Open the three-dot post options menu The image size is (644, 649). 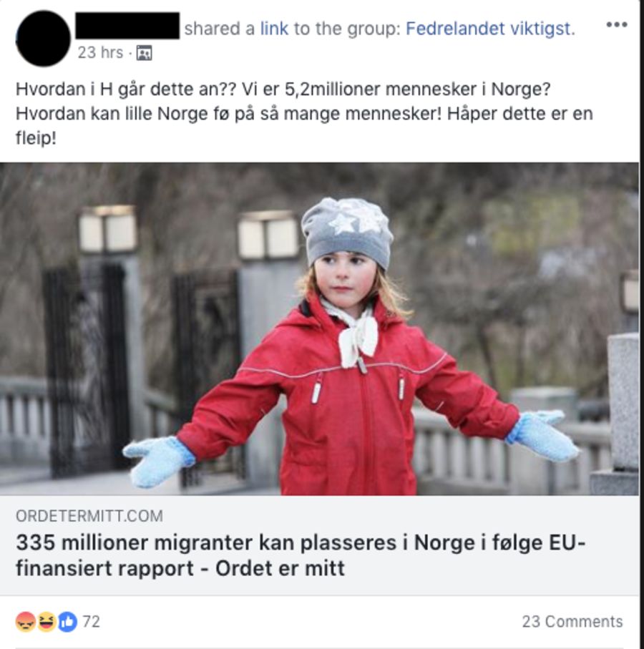617,25
